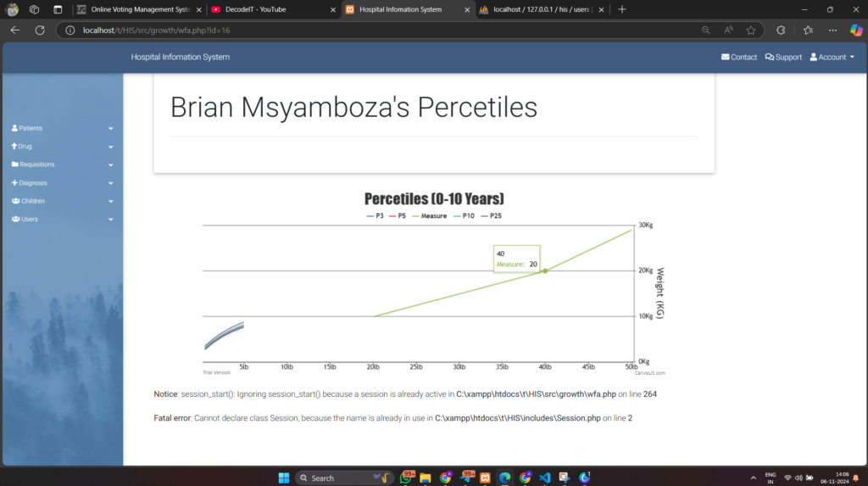View site information icon in address bar
This screenshot has width=868, height=486.
(x=70, y=31)
